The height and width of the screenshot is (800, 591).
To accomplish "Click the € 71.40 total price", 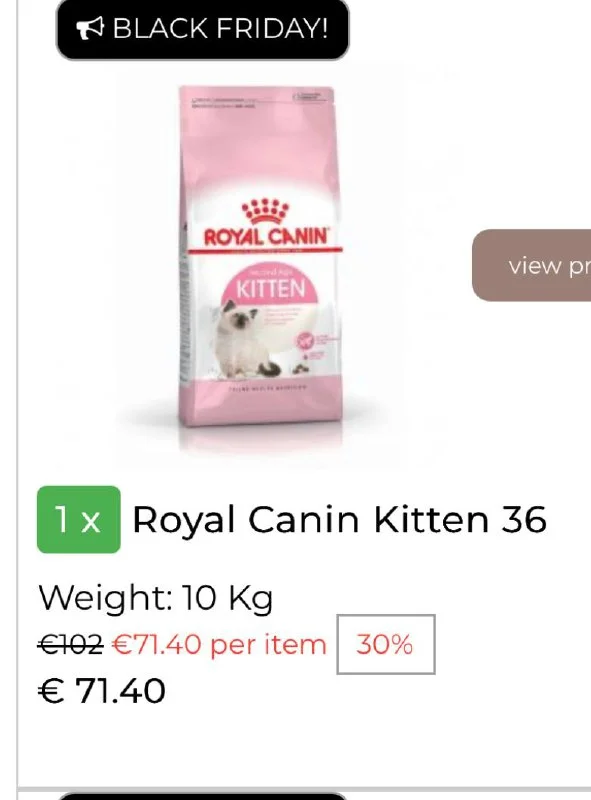I will click(102, 691).
